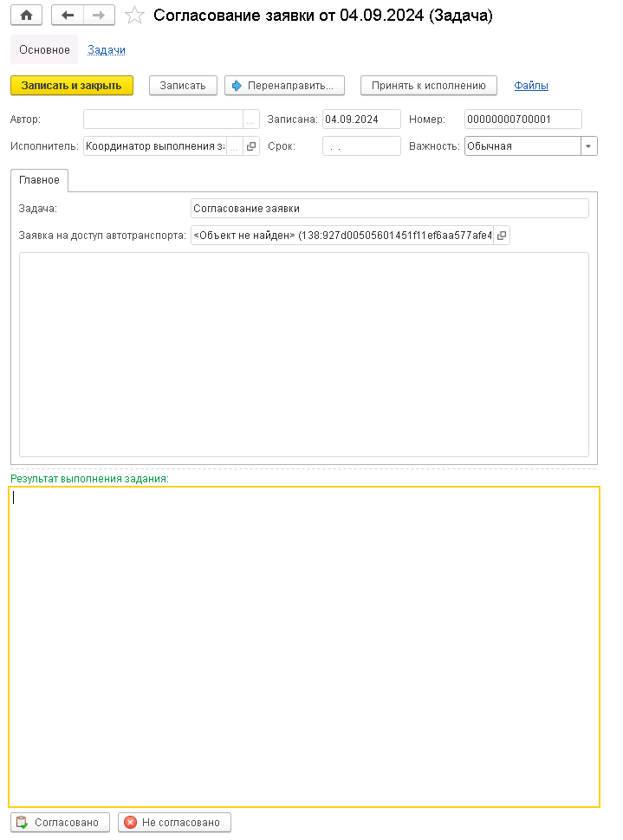Approve with the Согласовано button
The height and width of the screenshot is (840, 623).
tap(60, 823)
